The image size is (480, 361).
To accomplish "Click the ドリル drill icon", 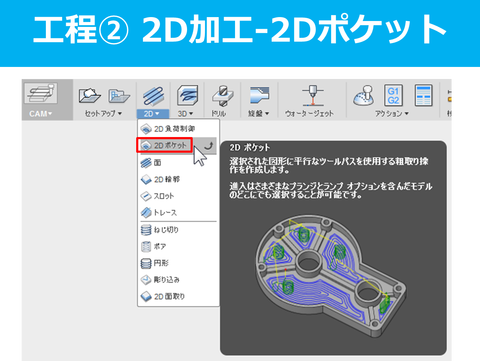I will click(x=222, y=96).
